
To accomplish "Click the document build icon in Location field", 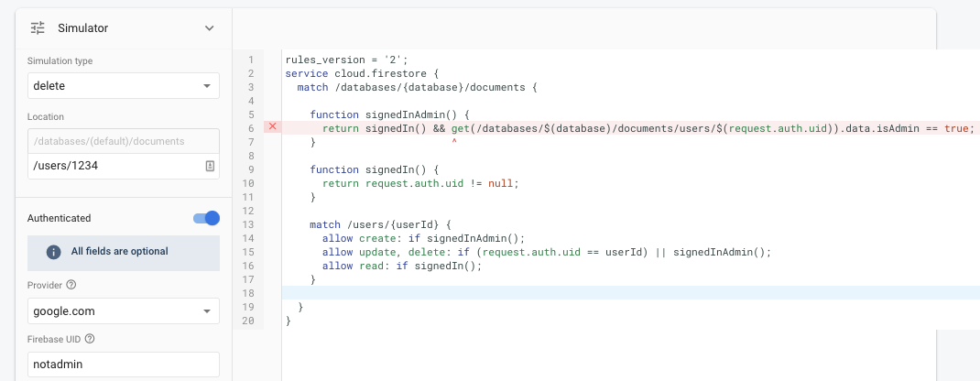I will (210, 166).
